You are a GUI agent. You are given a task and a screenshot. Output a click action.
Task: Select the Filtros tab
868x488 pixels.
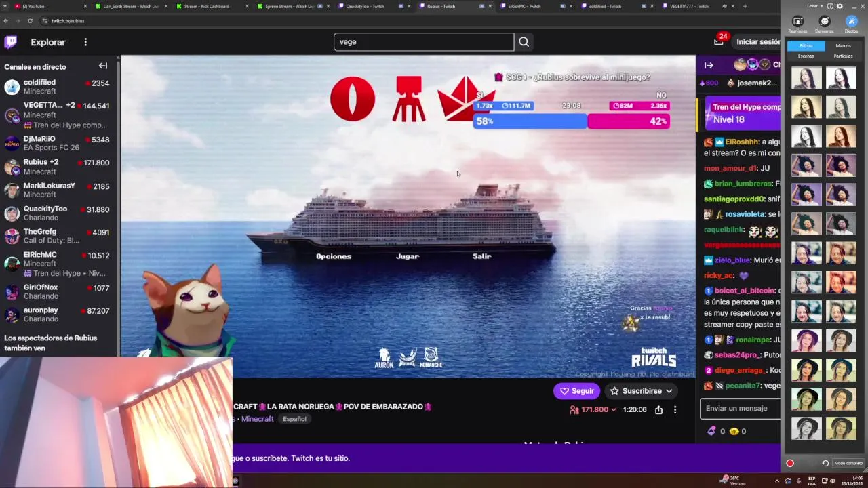[806, 46]
